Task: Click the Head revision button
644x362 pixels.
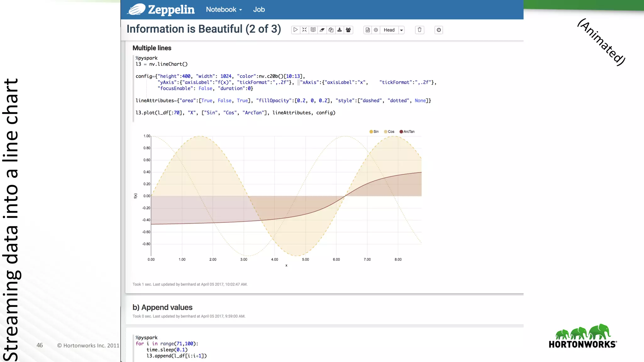Action: pyautogui.click(x=389, y=30)
